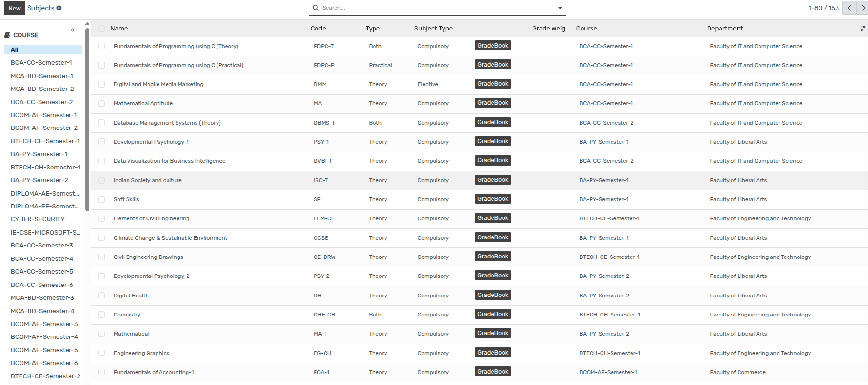Focus the search input field
This screenshot has height=385, width=868.
[x=433, y=8]
